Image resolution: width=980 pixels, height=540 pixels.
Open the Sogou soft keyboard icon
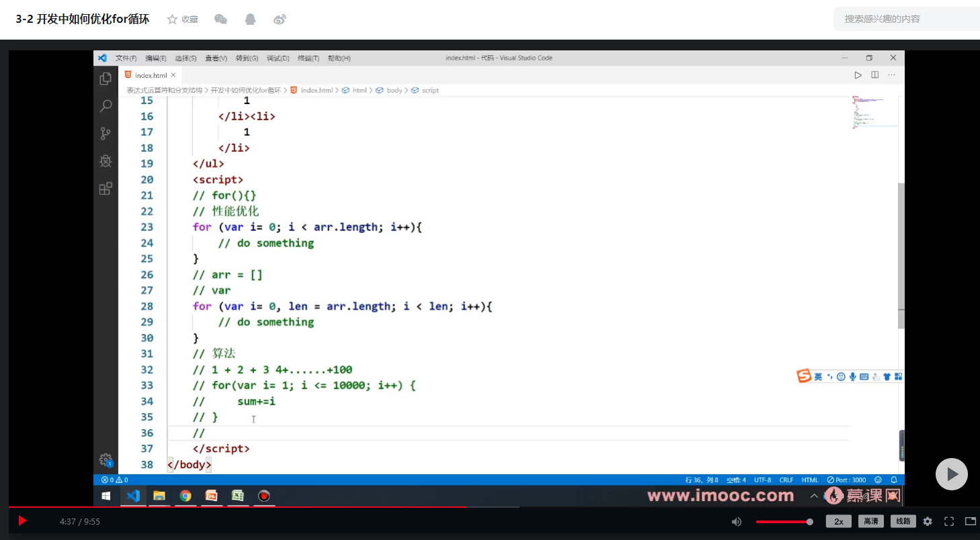[864, 377]
